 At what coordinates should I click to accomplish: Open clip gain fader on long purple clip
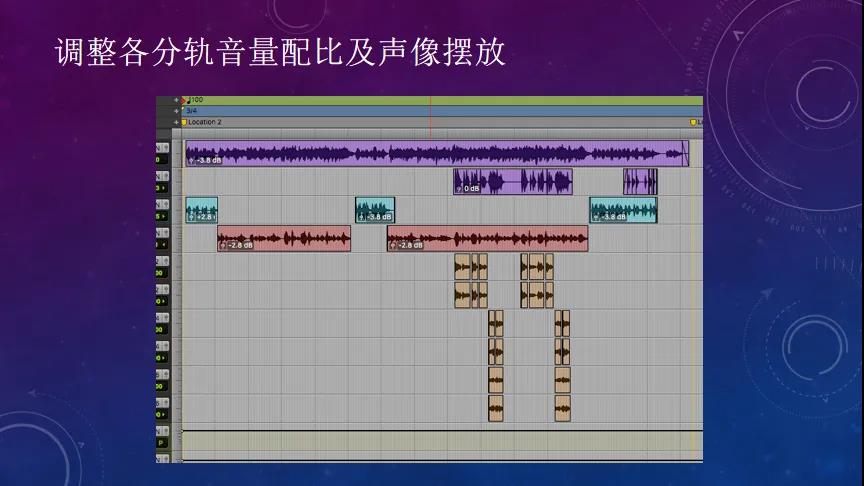click(x=192, y=160)
